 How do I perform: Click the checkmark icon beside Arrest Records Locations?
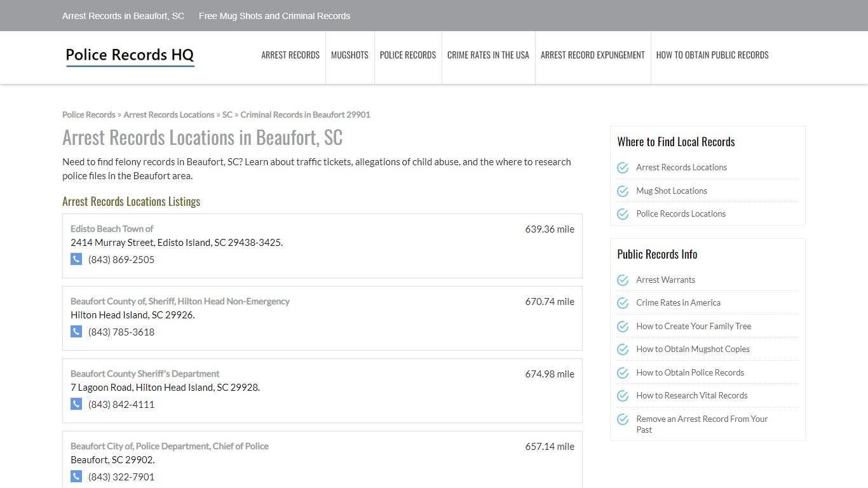623,168
